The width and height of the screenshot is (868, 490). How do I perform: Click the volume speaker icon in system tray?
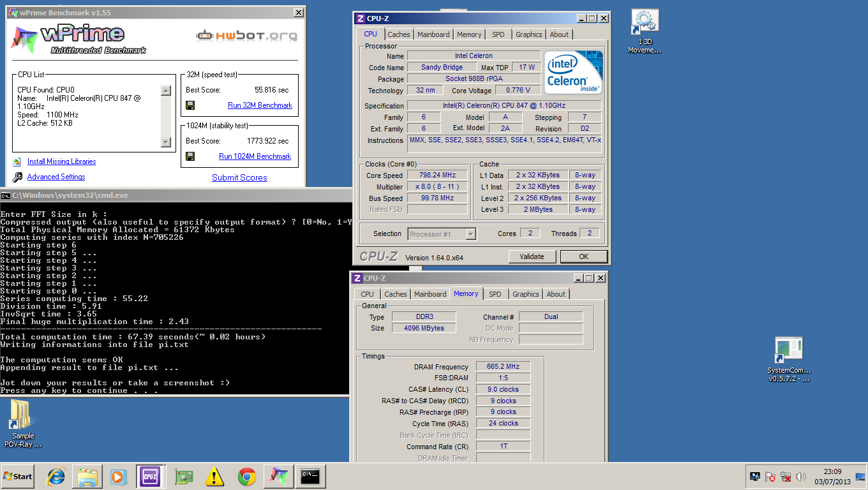pyautogui.click(x=801, y=477)
